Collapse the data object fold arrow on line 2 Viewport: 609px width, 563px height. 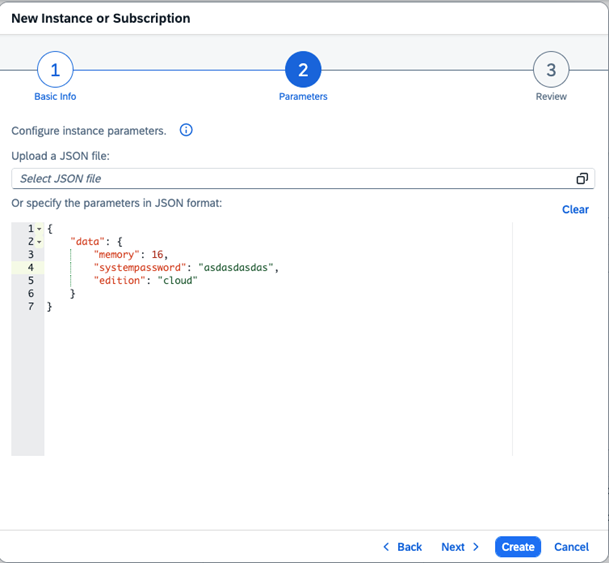pyautogui.click(x=39, y=242)
